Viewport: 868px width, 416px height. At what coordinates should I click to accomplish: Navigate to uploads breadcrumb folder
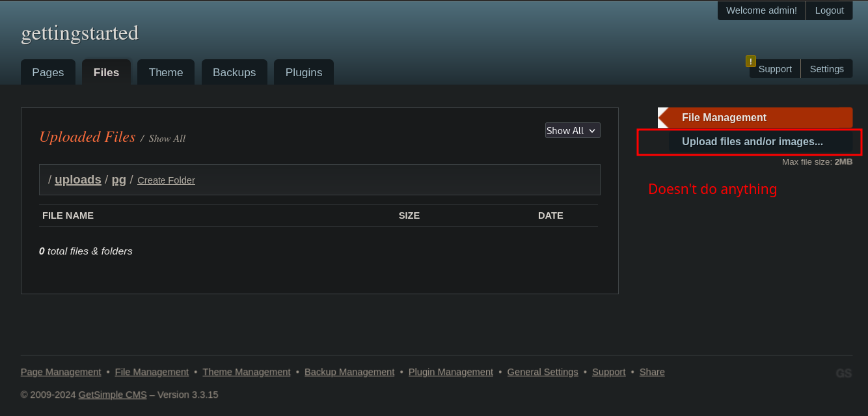click(x=78, y=180)
